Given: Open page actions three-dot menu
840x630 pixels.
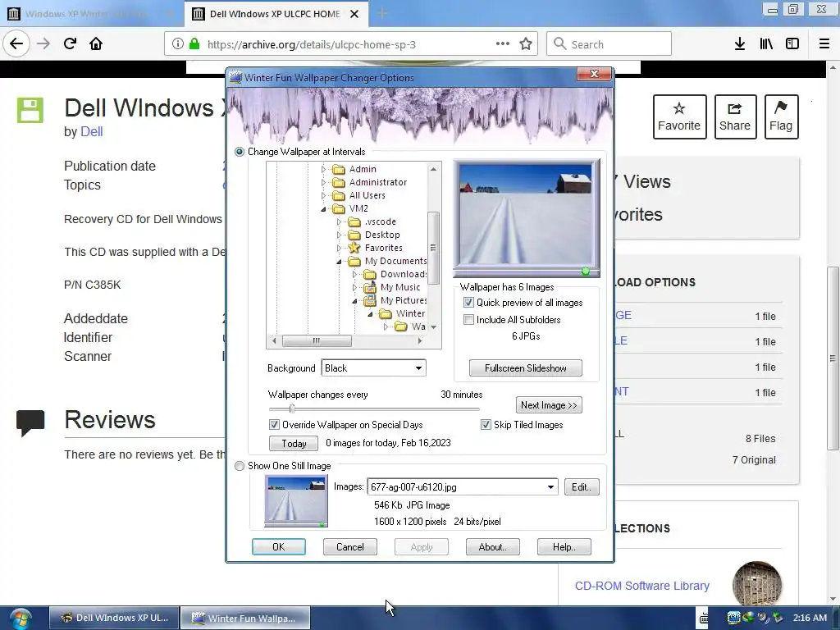Looking at the screenshot, I should (x=503, y=44).
